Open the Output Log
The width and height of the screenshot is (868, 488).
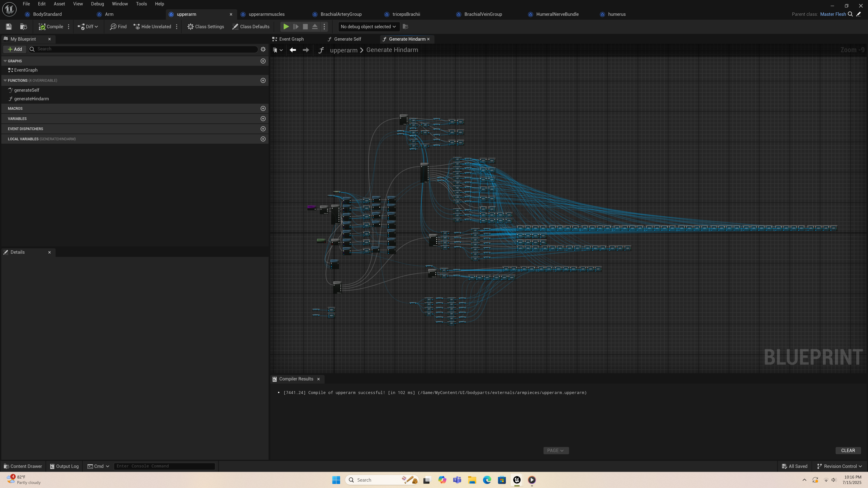point(64,467)
